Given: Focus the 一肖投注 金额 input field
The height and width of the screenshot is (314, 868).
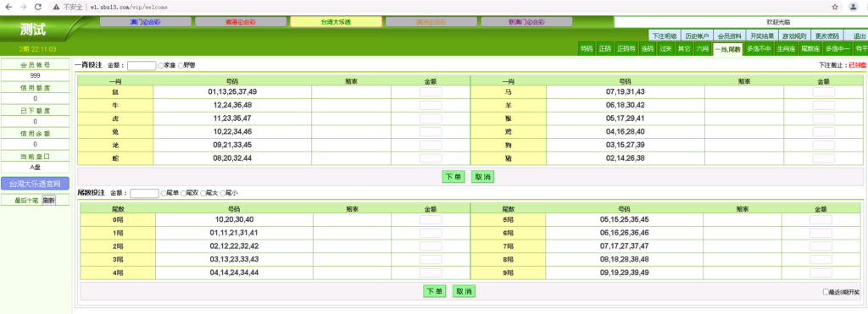Looking at the screenshot, I should click(142, 65).
